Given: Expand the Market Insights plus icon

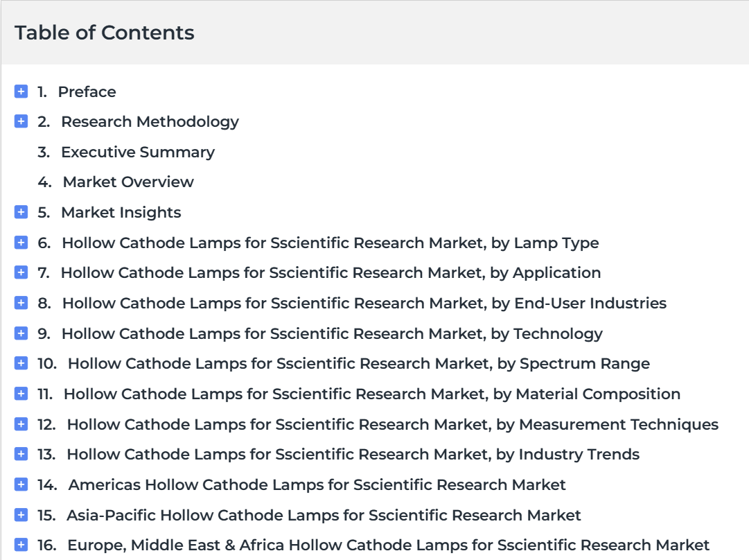Looking at the screenshot, I should click(21, 212).
